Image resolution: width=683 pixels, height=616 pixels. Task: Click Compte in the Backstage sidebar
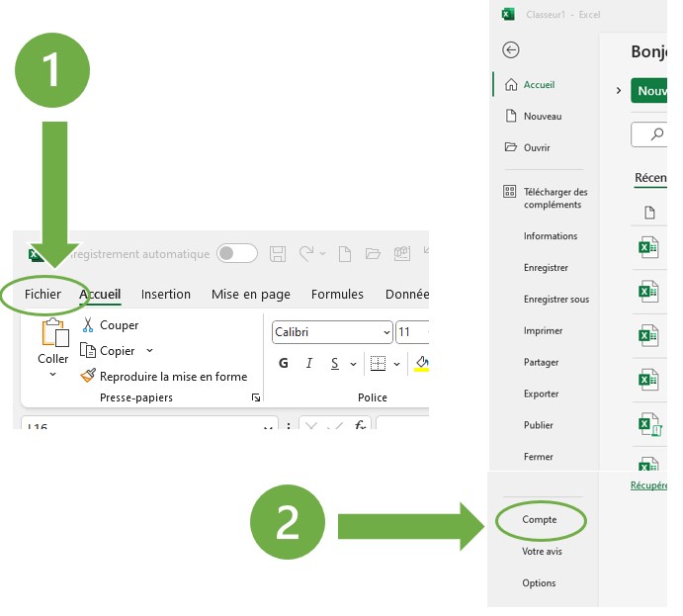click(540, 520)
